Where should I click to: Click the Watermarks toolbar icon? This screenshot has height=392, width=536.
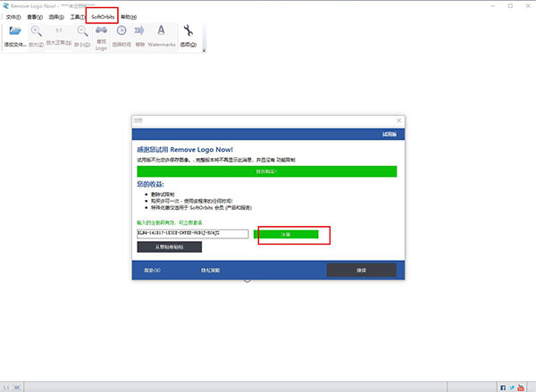[161, 32]
